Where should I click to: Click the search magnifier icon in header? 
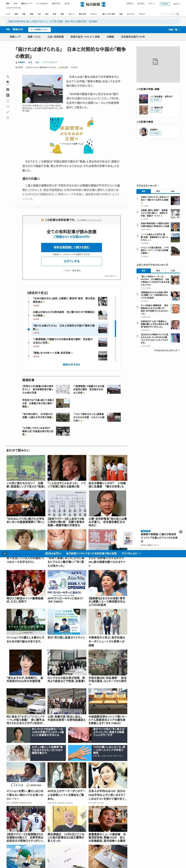178,14
